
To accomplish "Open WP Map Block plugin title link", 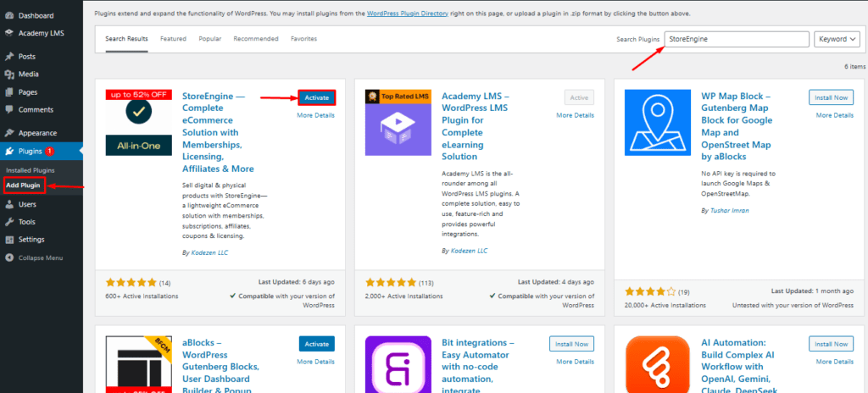I will click(737, 126).
